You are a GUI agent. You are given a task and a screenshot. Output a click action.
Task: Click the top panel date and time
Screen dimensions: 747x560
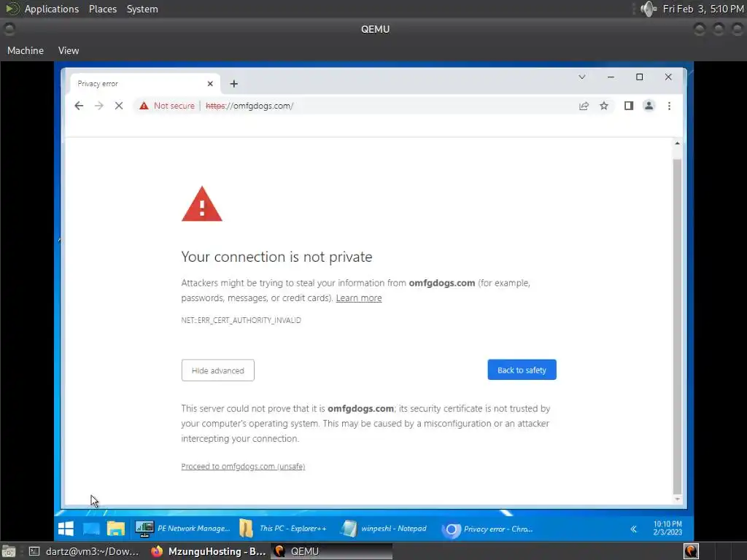[703, 9]
